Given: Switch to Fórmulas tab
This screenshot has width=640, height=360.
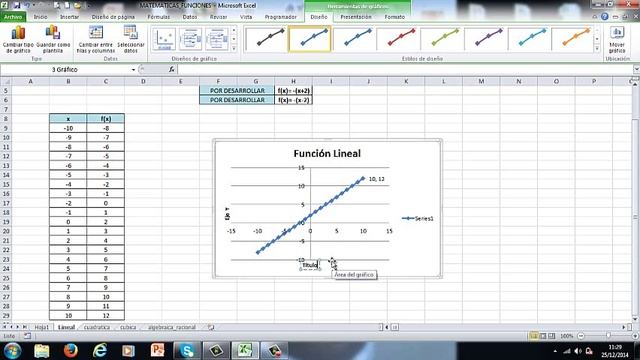Looking at the screenshot, I should coord(158,17).
